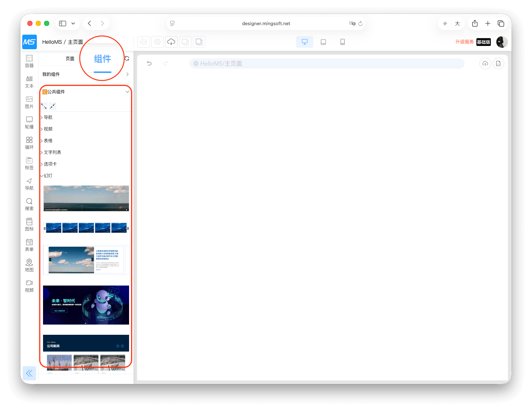The image size is (532, 411).
Task: Choose the 轮播 carousel tool
Action: [x=29, y=123]
